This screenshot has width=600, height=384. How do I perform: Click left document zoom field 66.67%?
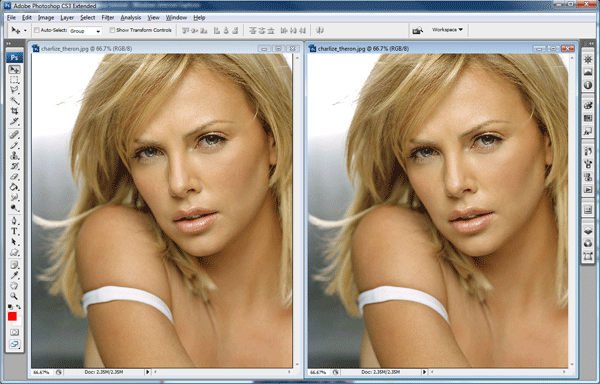click(x=41, y=372)
